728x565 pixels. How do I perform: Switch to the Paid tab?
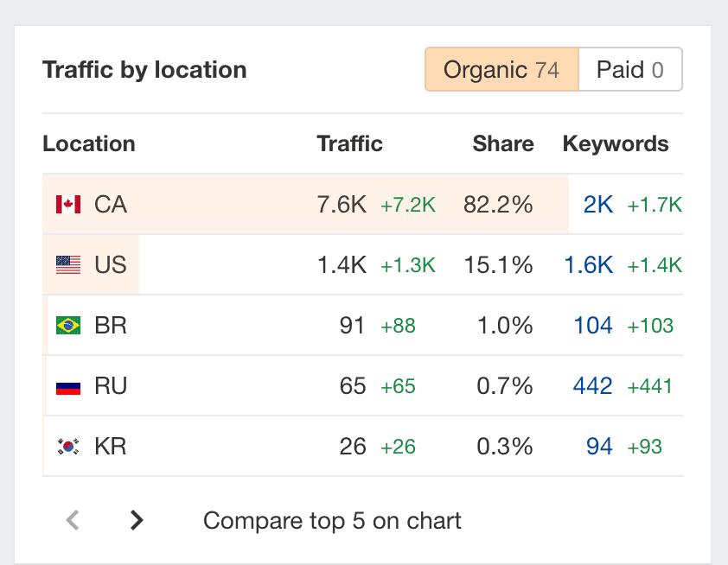tap(630, 70)
